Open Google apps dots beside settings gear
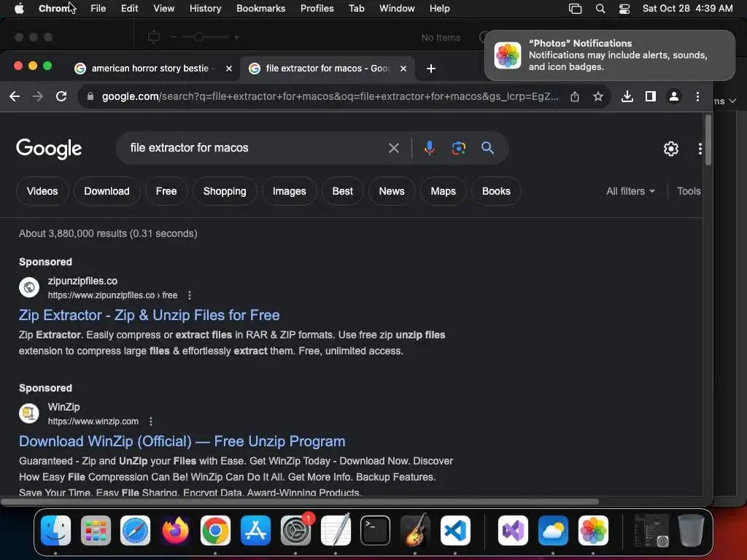Image resolution: width=747 pixels, height=560 pixels. (700, 149)
